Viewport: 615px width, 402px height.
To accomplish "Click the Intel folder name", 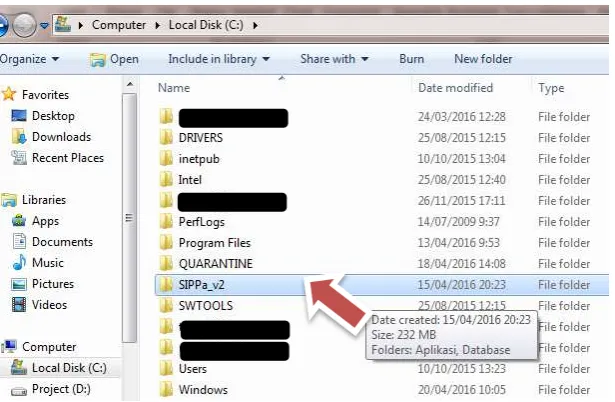I will pyautogui.click(x=190, y=180).
